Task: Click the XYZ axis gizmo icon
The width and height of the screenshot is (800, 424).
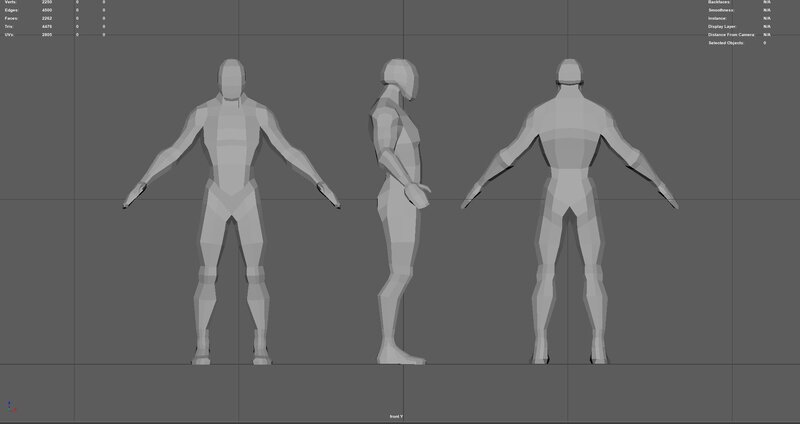Action: 10,407
